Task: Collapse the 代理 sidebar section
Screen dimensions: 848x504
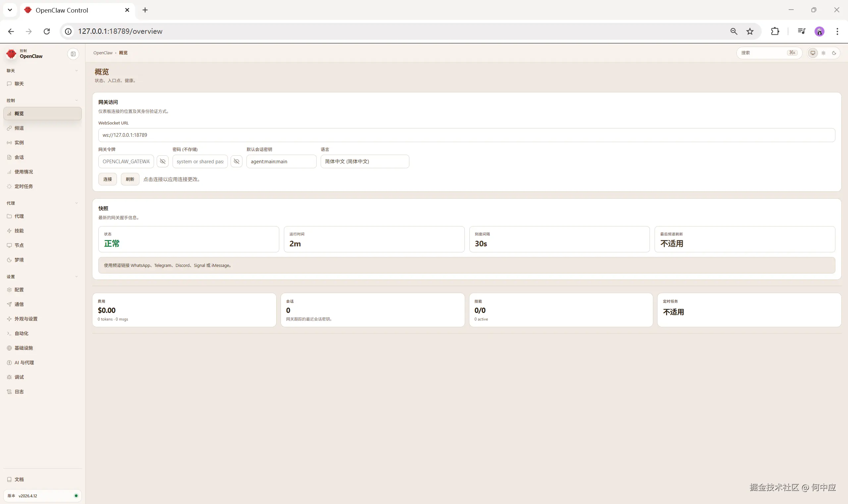Action: 77,203
